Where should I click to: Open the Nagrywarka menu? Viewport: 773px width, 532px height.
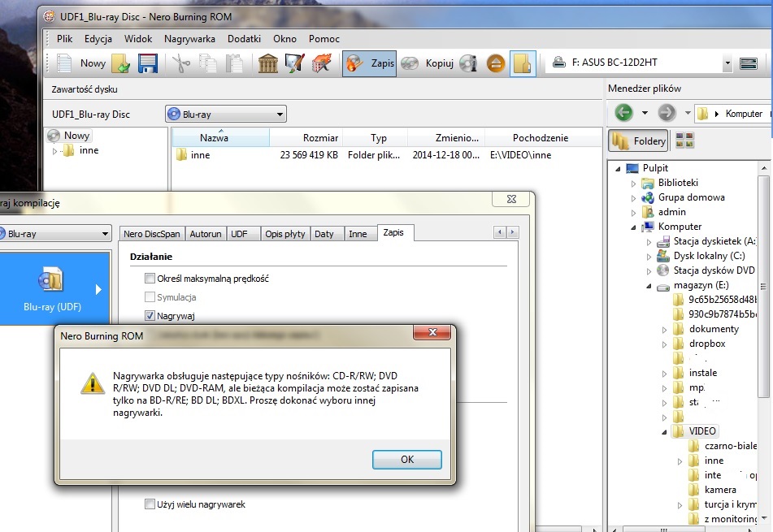point(190,38)
